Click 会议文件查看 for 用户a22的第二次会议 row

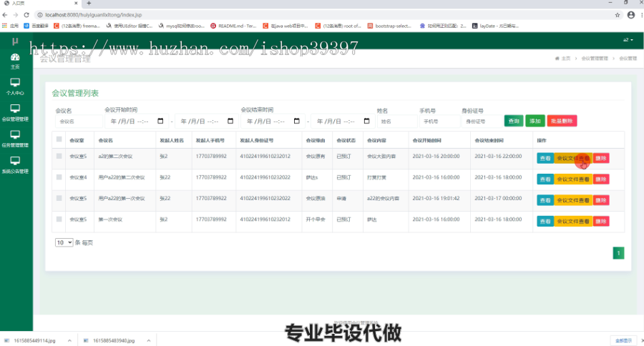pos(573,179)
